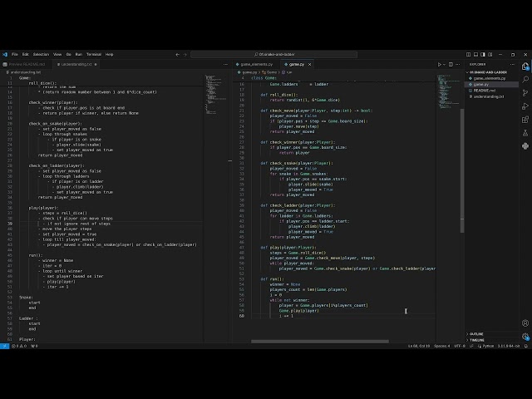The height and width of the screenshot is (399, 532).
Task: Go back with the navigation arrow
Action: [x=177, y=54]
